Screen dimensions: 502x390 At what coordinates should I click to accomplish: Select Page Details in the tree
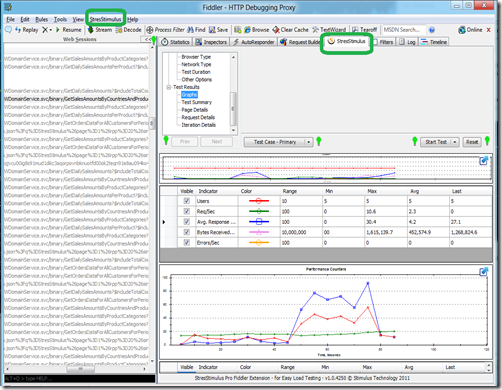tap(195, 110)
